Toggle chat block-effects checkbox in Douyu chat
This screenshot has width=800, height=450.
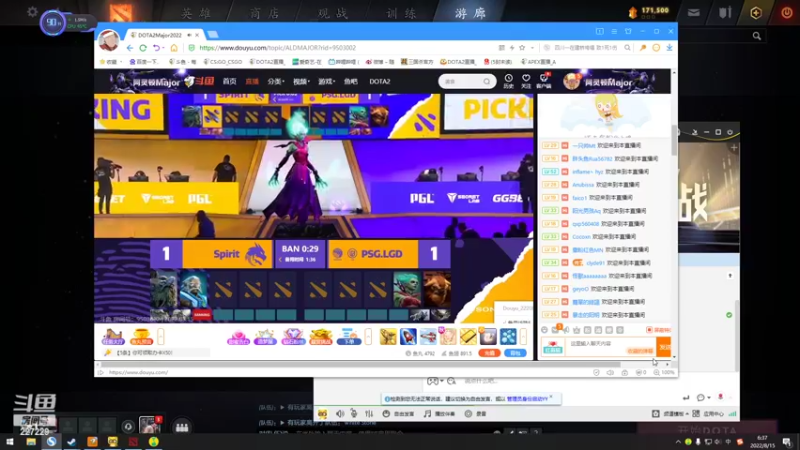click(x=649, y=330)
